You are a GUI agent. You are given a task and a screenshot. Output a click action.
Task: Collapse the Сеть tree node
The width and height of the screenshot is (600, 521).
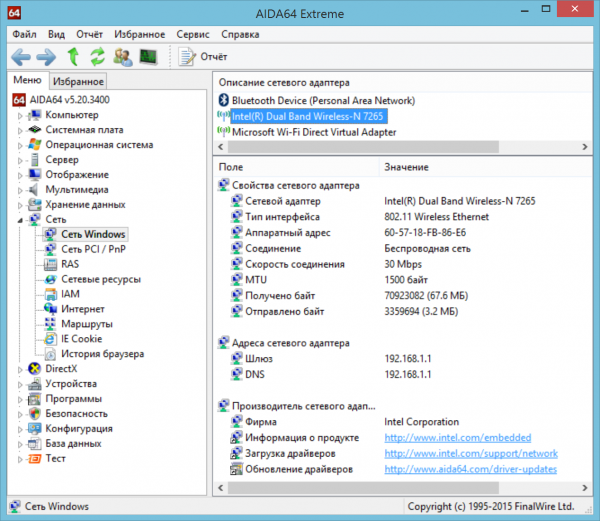click(x=20, y=220)
